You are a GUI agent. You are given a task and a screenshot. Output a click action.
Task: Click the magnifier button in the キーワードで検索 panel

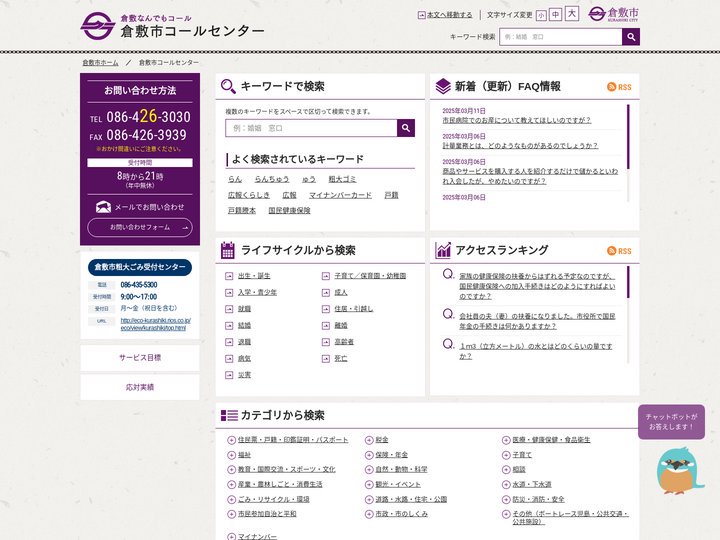point(406,128)
